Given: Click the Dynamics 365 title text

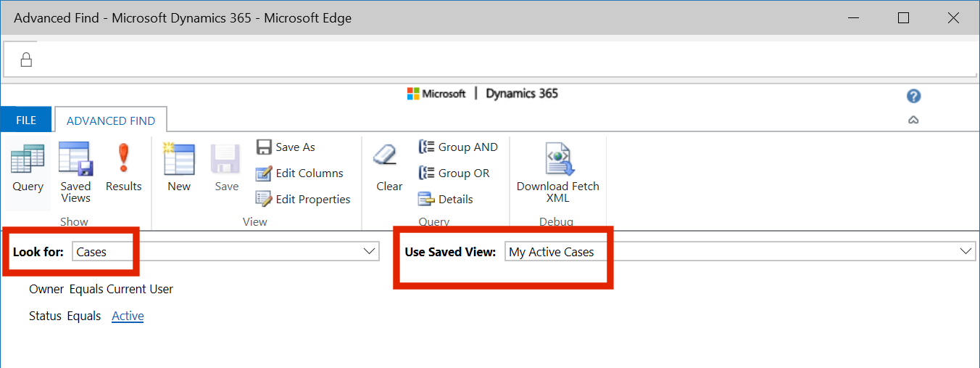Looking at the screenshot, I should tap(522, 94).
